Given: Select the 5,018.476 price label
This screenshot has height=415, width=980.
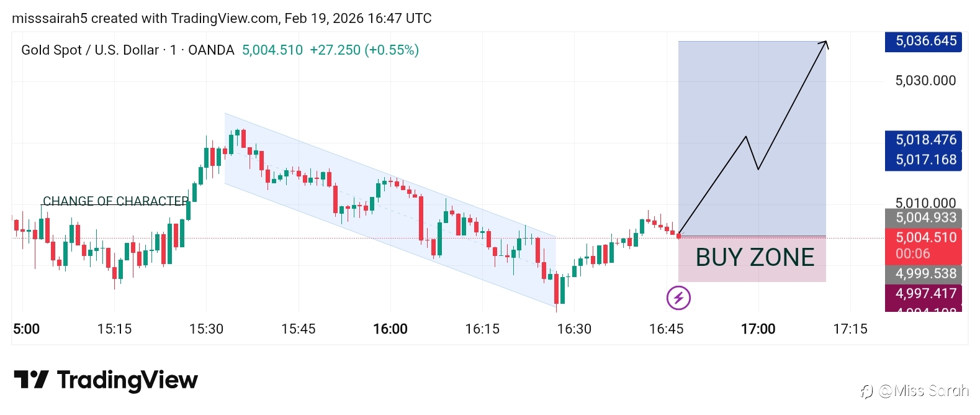Looking at the screenshot, I should point(923,140).
